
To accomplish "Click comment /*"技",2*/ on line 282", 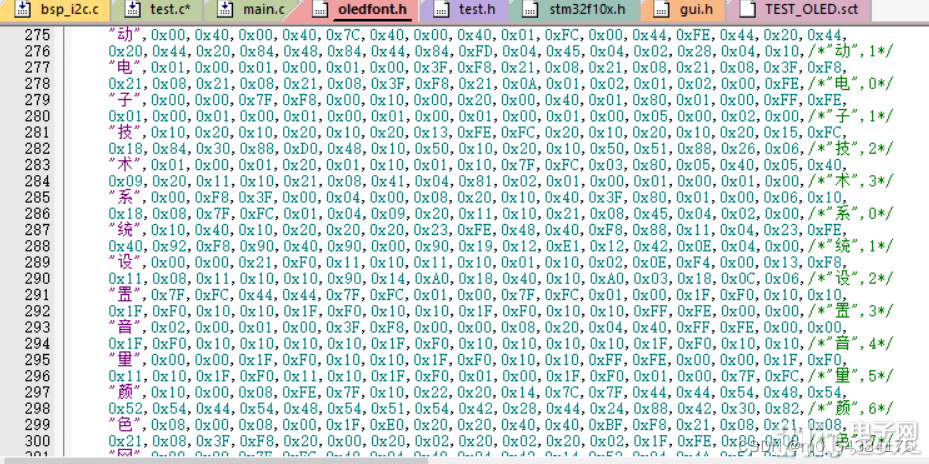I will (849, 148).
